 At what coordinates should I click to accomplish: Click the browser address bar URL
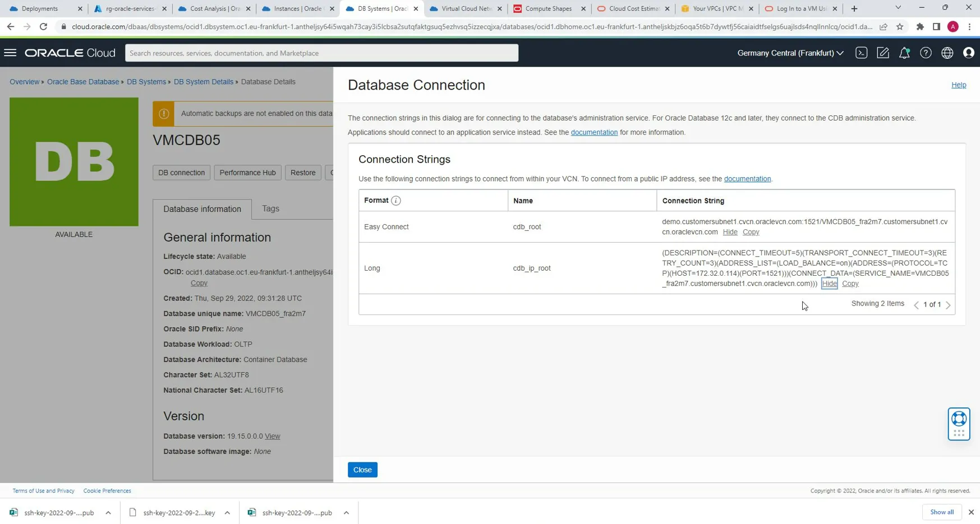point(472,27)
